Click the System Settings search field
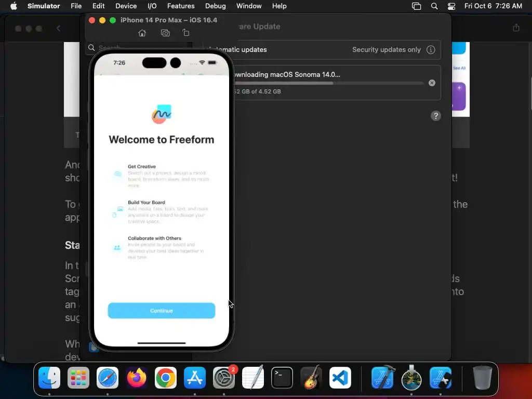The height and width of the screenshot is (399, 532). 138,47
